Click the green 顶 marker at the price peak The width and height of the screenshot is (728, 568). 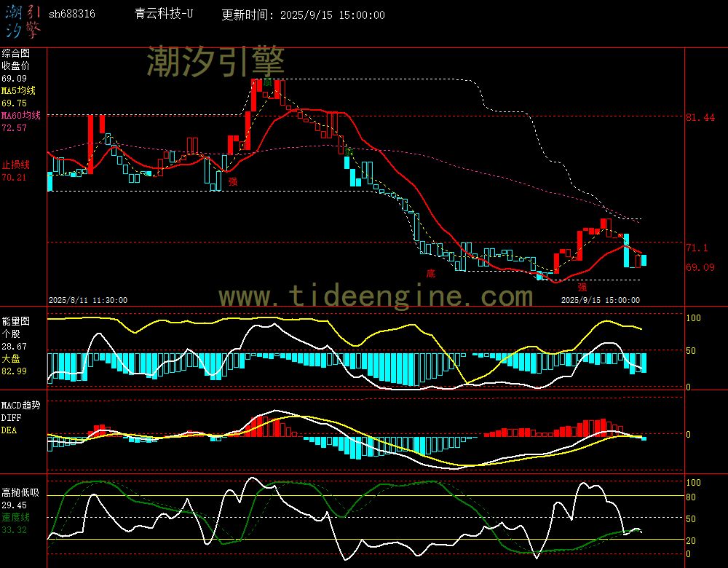(x=267, y=83)
